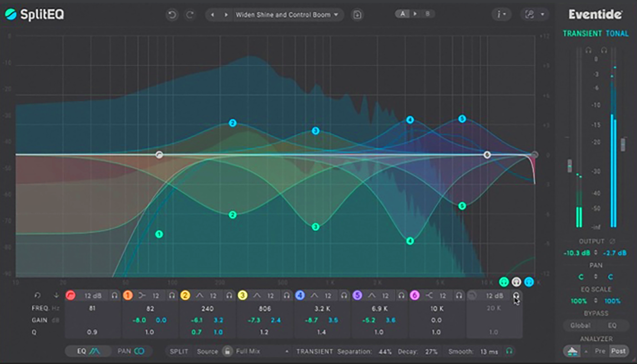This screenshot has height=364, width=637.
Task: Click the output link stepper arrows
Action: click(596, 253)
